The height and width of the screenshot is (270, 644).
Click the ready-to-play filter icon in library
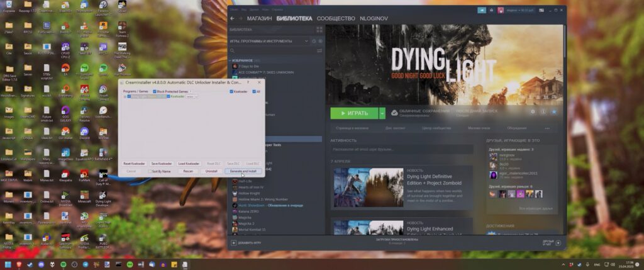(320, 41)
